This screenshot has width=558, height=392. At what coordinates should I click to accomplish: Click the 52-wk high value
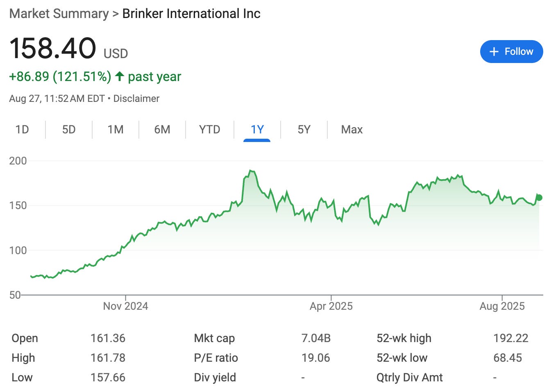[511, 338]
